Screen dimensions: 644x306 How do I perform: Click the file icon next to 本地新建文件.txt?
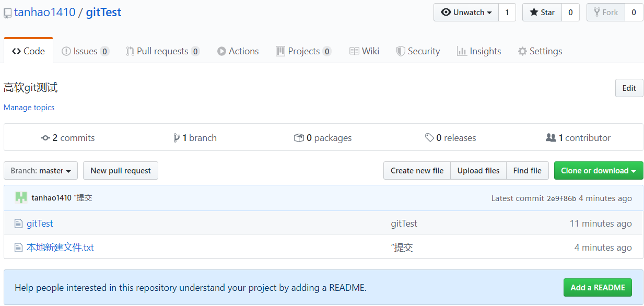19,248
